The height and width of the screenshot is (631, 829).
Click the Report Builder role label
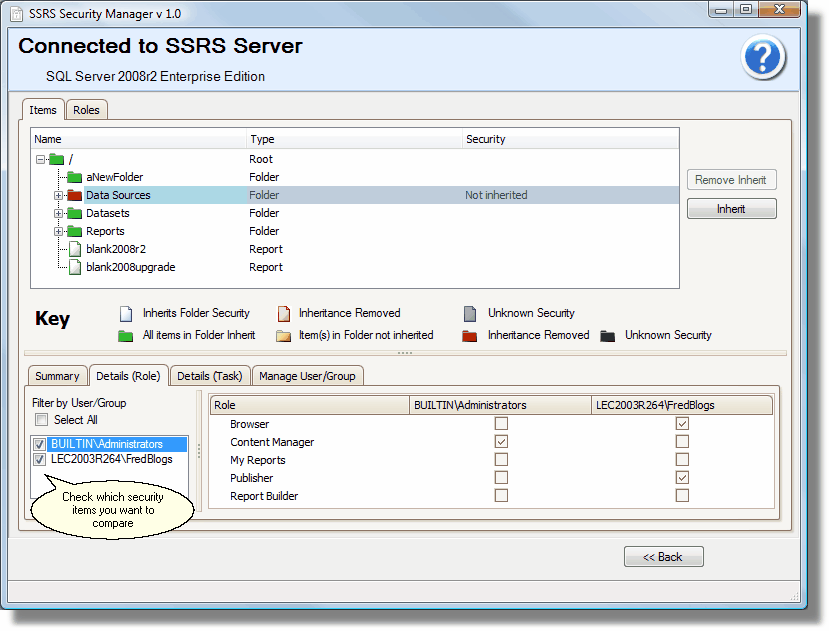tap(264, 496)
